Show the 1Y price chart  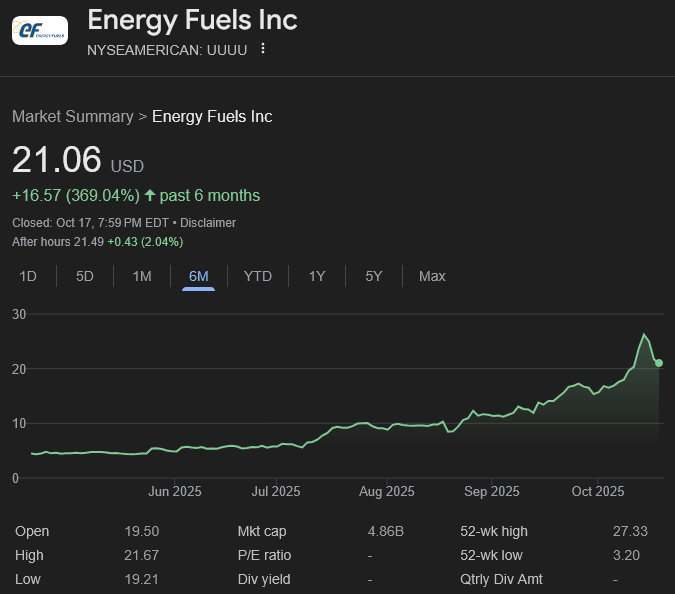(x=317, y=276)
